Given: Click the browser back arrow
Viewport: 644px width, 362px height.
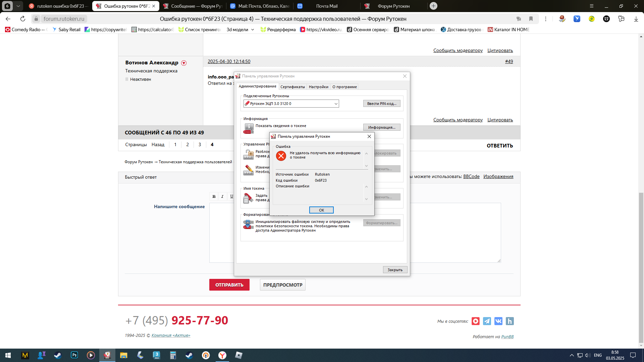Looking at the screenshot, I should pyautogui.click(x=8, y=19).
